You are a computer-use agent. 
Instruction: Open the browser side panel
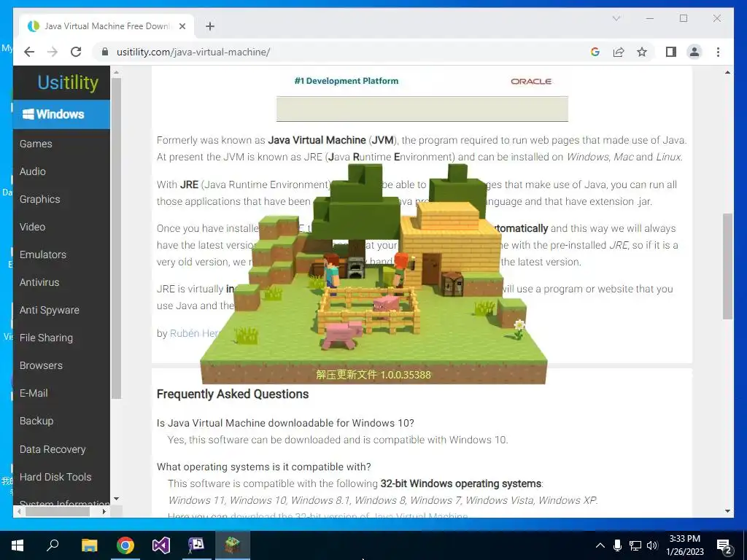click(671, 52)
